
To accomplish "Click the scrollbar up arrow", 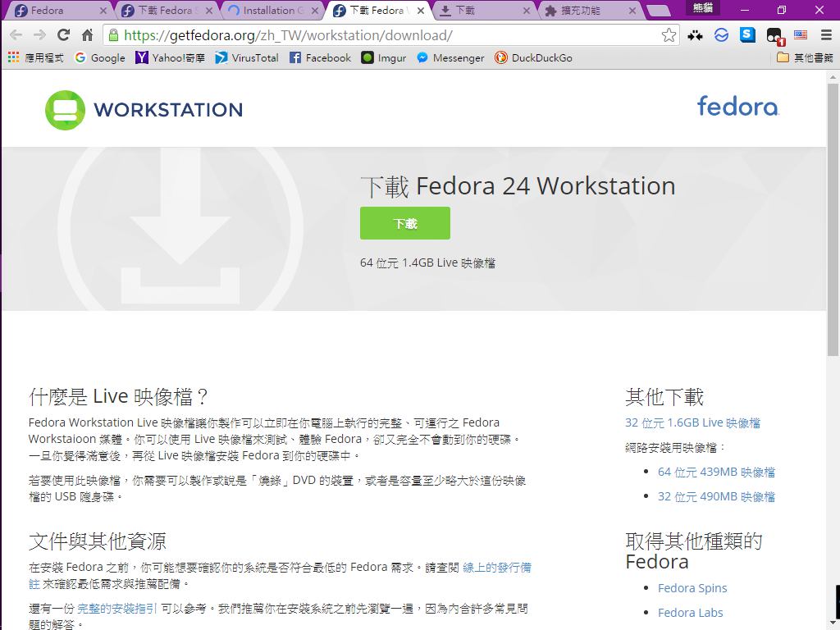I will pos(833,76).
